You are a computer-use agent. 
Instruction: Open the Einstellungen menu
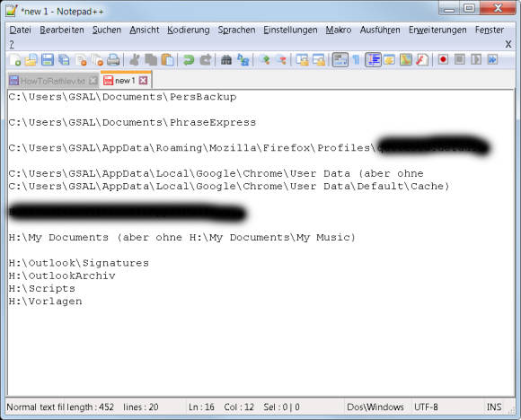point(290,30)
